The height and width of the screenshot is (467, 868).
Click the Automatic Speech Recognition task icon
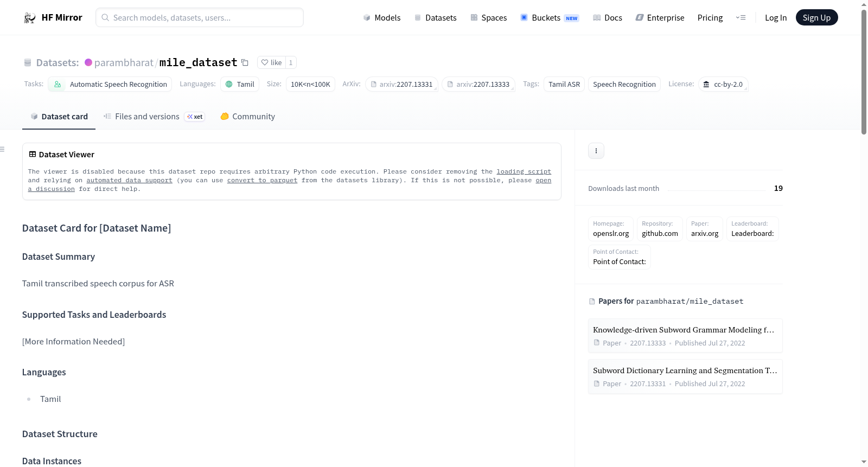pos(57,85)
